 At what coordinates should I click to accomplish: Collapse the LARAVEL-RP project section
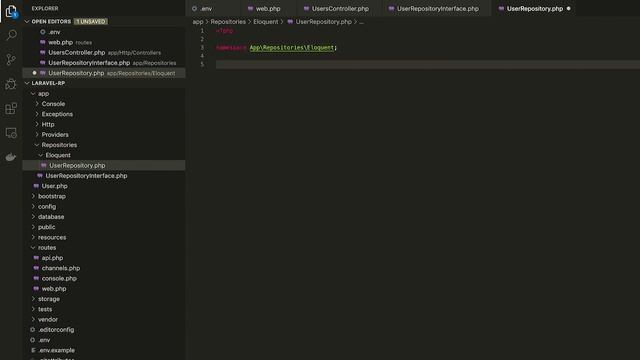tap(27, 83)
